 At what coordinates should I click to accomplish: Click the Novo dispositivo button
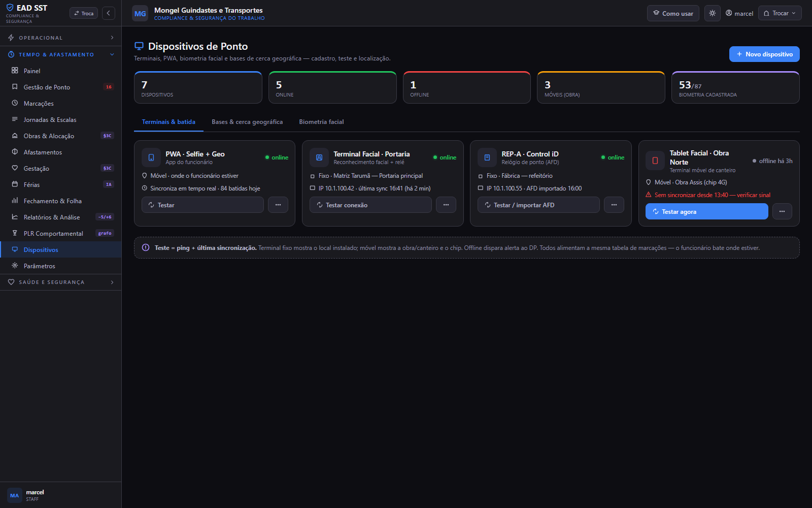point(764,54)
